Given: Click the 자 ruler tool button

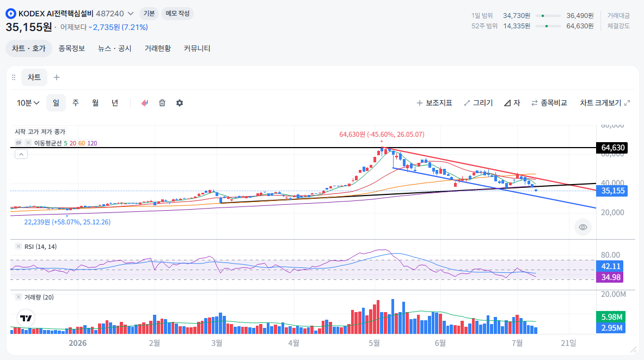Looking at the screenshot, I should (512, 103).
